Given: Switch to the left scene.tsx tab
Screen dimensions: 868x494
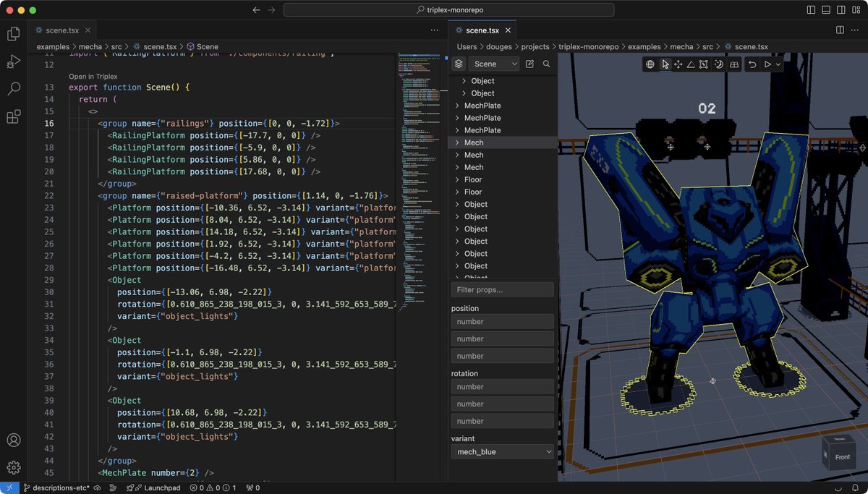Looking at the screenshot, I should [x=62, y=30].
